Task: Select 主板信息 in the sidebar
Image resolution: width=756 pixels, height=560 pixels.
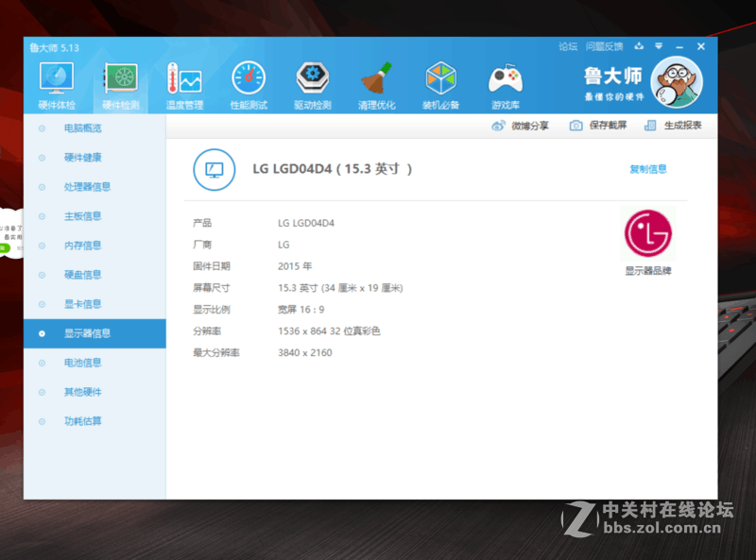Action: tap(94, 216)
